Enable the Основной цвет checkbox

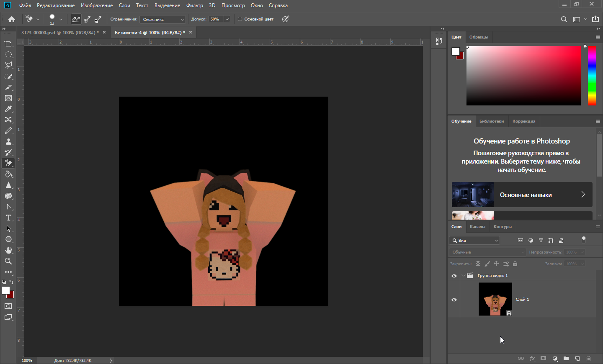(240, 19)
